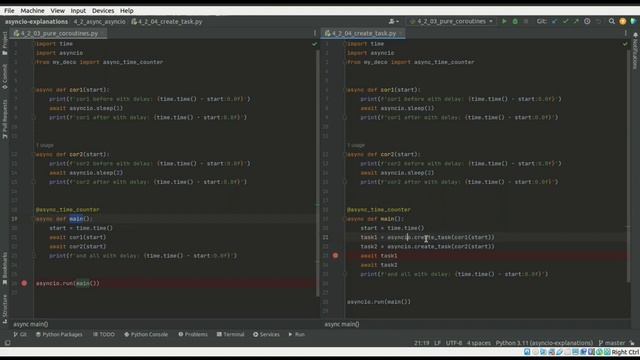This screenshot has width=640, height=360.
Task: Open the Devices menu
Action: [x=103, y=11]
